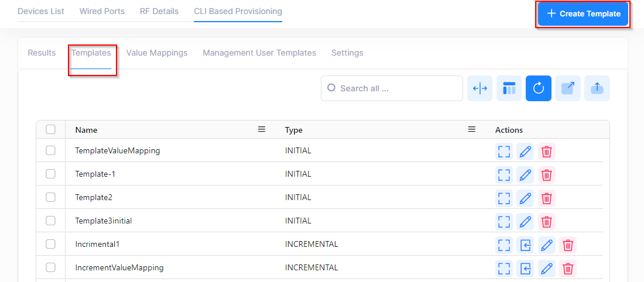The height and width of the screenshot is (282, 644).
Task: Open the Wired Ports tab
Action: 102,11
